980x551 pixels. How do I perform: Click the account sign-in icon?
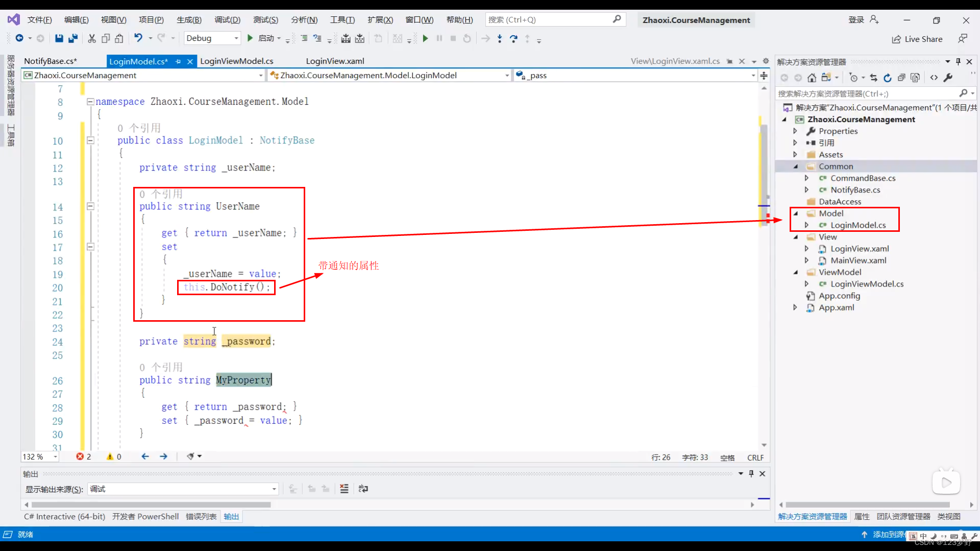click(x=874, y=19)
